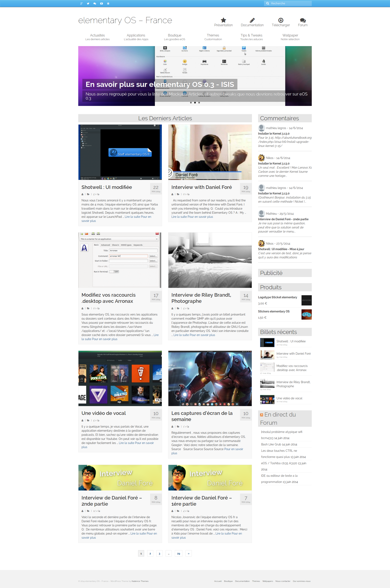Open the Arronax article thumbnail
The image size is (390, 588).
pos(120,260)
